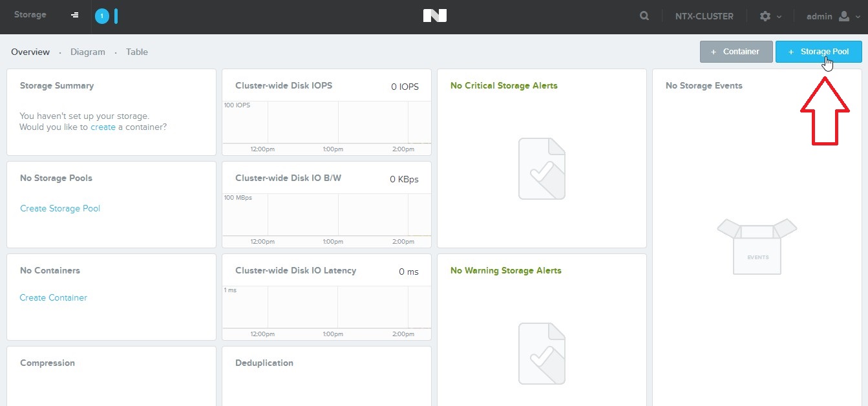
Task: Select the Overview tab
Action: click(x=30, y=52)
